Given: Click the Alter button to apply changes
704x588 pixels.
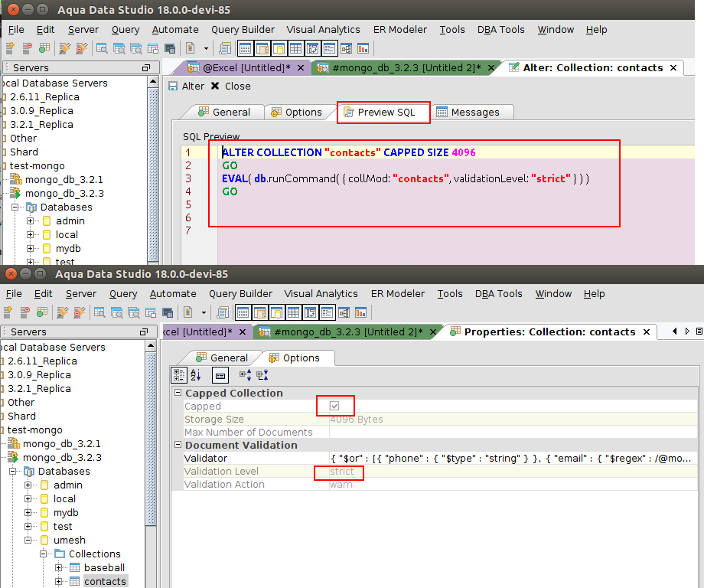Looking at the screenshot, I should click(x=186, y=87).
